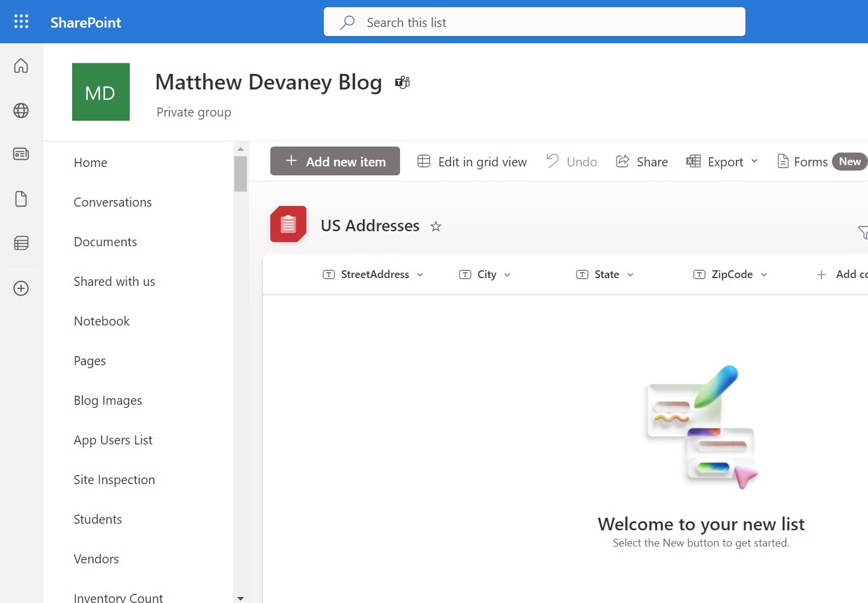This screenshot has height=603, width=868.
Task: Click the Teams icon beside site title
Action: (402, 82)
